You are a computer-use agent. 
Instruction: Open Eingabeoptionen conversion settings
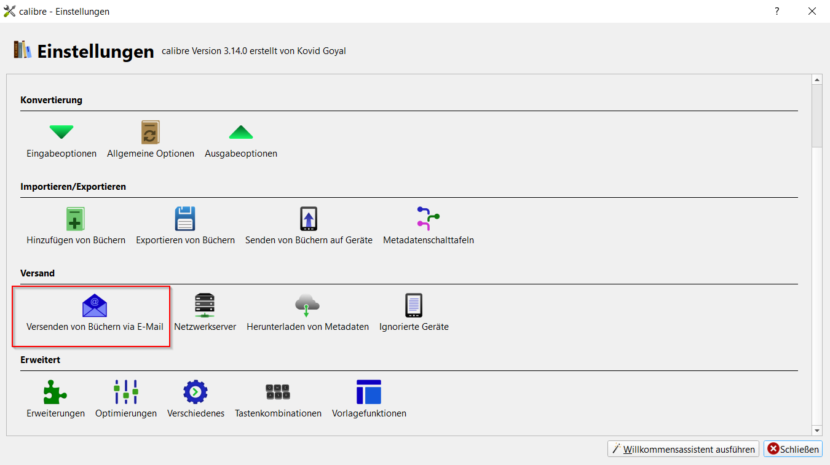61,141
